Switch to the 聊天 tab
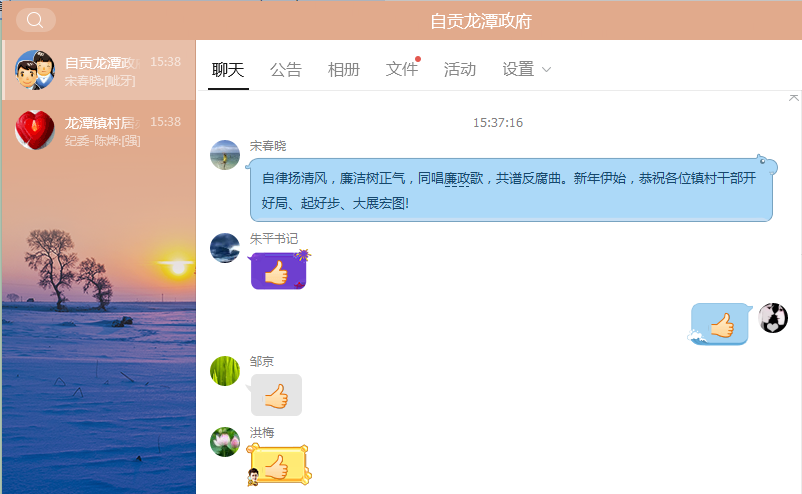802x494 pixels. [228, 69]
